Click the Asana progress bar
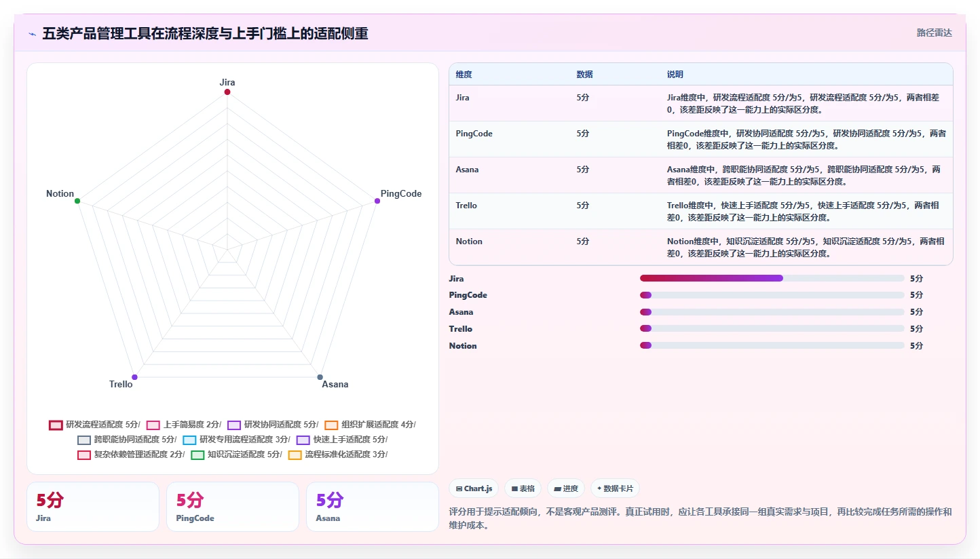Viewport: 980px width, 559px height. pyautogui.click(x=772, y=312)
